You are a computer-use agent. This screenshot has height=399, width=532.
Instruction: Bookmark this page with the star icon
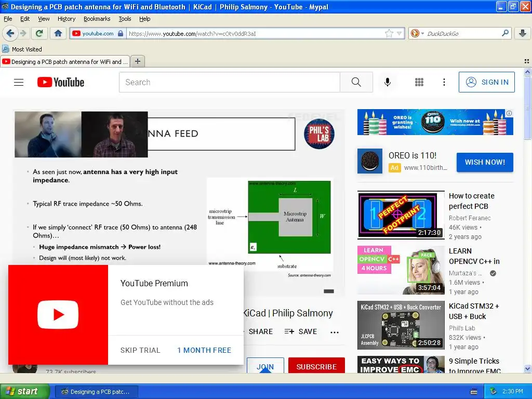click(389, 33)
